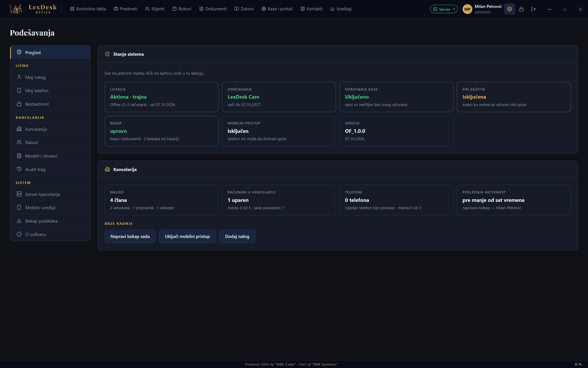The width and height of the screenshot is (588, 368).
Task: Click the Šifrovanje baze card
Action: [397, 97]
